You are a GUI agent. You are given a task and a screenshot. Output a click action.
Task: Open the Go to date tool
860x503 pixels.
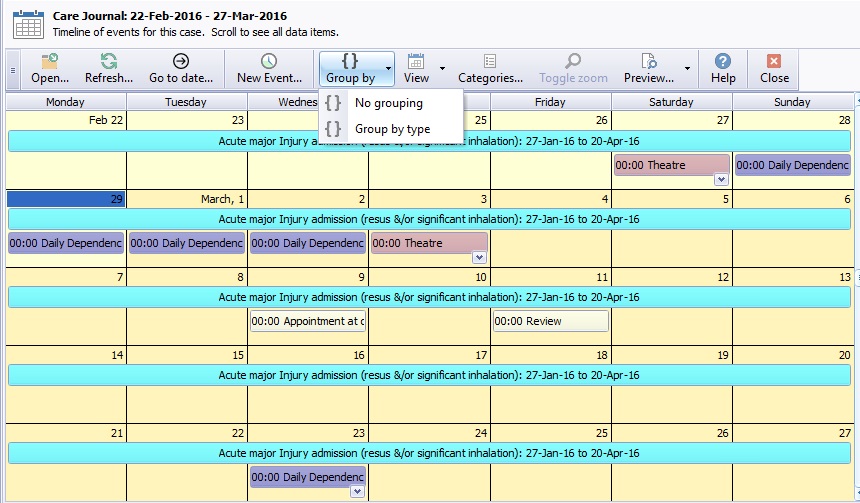(181, 62)
